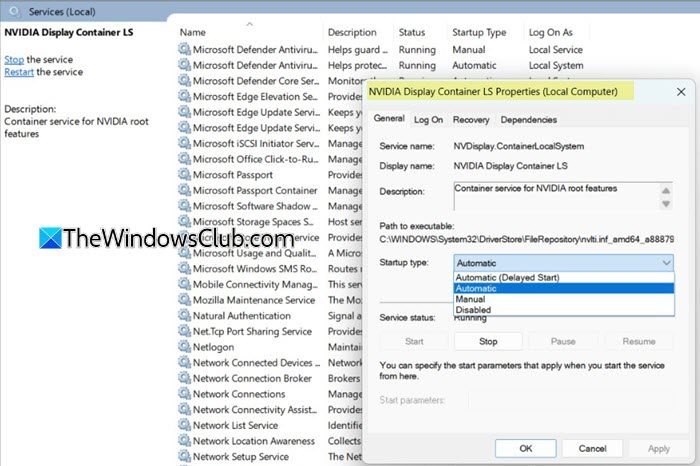Sort by Description column header
The width and height of the screenshot is (700, 466).
coord(357,32)
